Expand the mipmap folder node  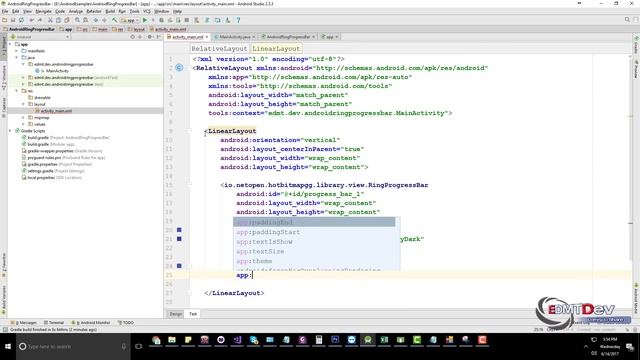[x=23, y=118]
